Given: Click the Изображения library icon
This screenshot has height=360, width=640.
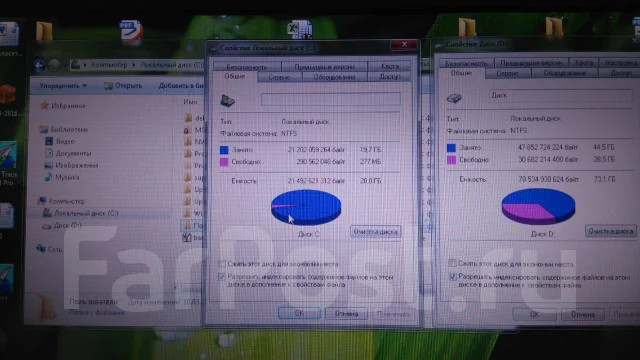Looking at the screenshot, I should point(48,165).
